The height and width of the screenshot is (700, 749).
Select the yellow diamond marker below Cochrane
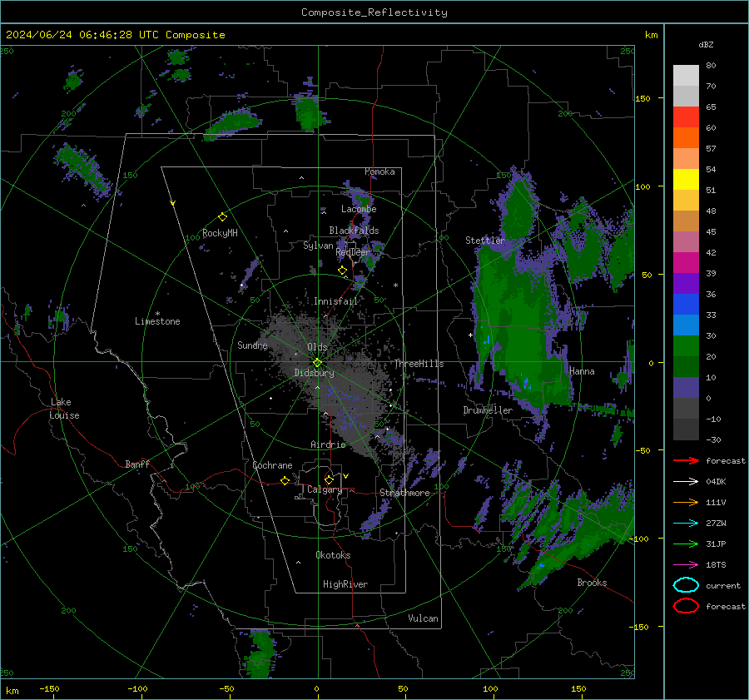285,480
